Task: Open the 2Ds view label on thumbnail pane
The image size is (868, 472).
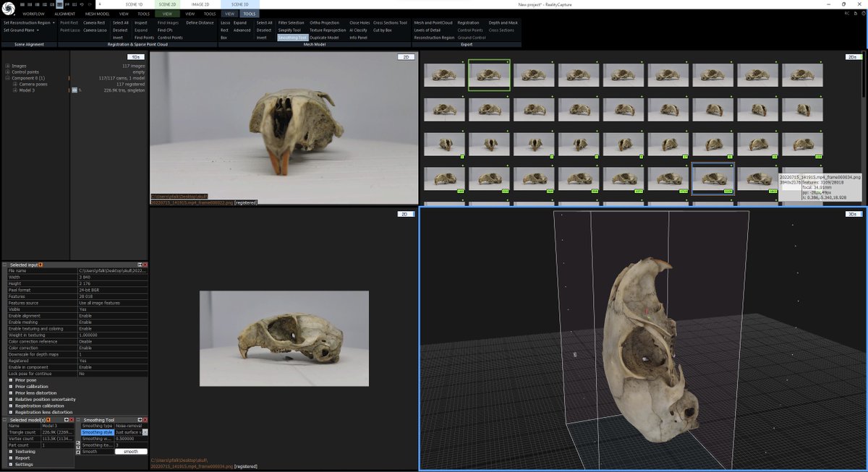Action: (x=854, y=56)
